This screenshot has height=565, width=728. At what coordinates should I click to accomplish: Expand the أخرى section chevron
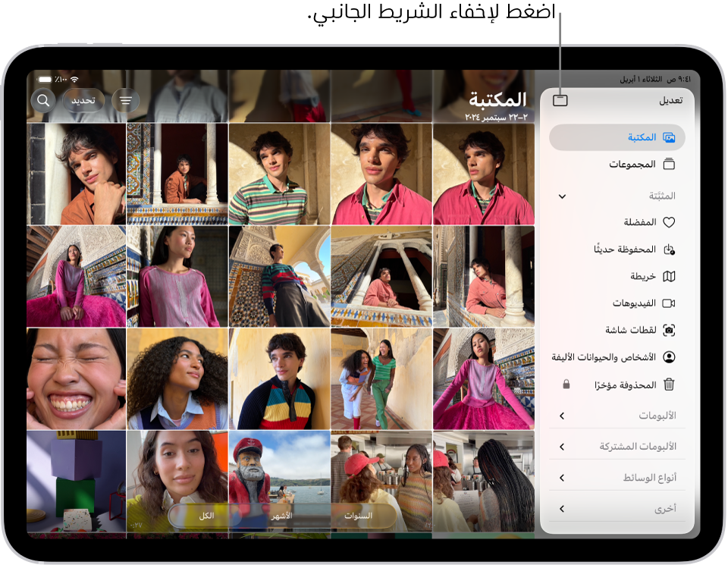point(562,509)
